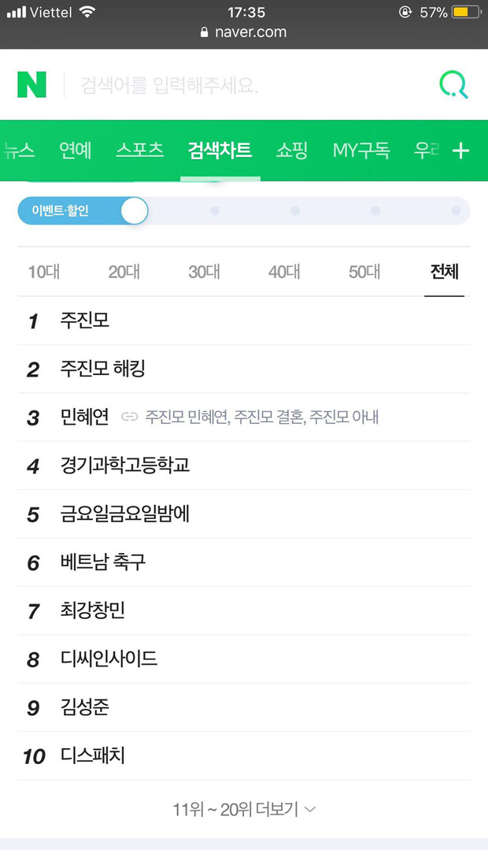Switch to the 쇼핑 tab
The height and width of the screenshot is (868, 488).
(291, 150)
